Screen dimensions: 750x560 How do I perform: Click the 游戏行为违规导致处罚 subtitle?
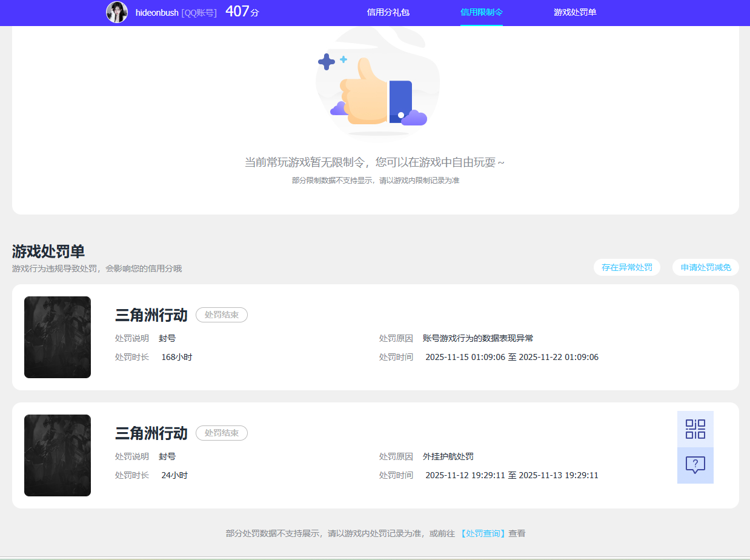(x=97, y=268)
